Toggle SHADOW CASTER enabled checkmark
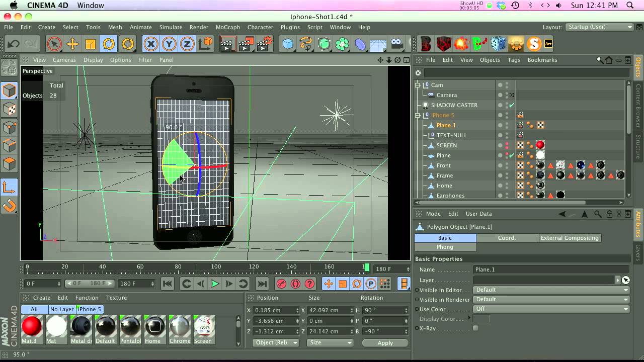 [x=512, y=105]
